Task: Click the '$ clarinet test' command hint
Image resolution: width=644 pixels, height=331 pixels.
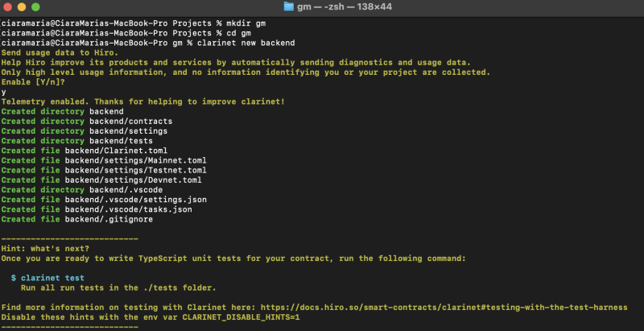Action: [47, 278]
